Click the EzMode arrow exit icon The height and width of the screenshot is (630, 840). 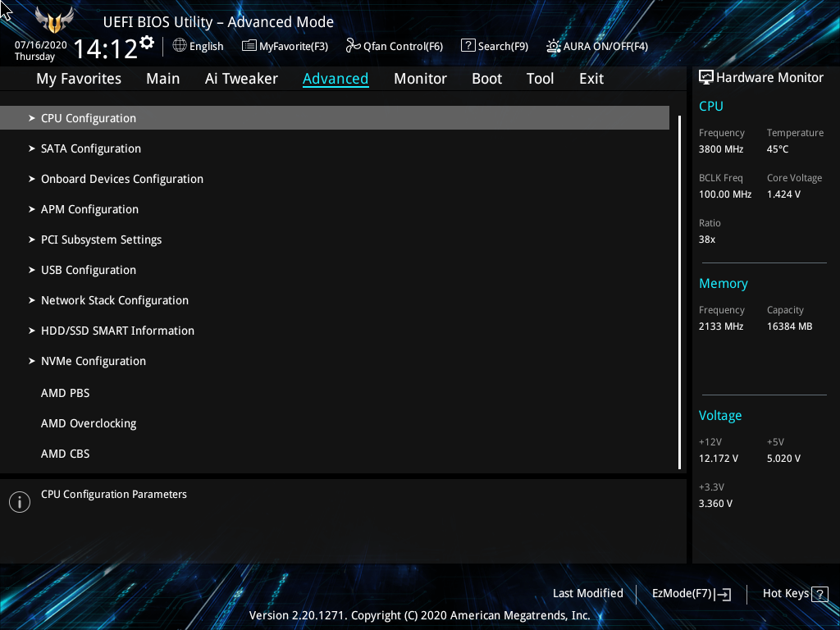(x=723, y=594)
